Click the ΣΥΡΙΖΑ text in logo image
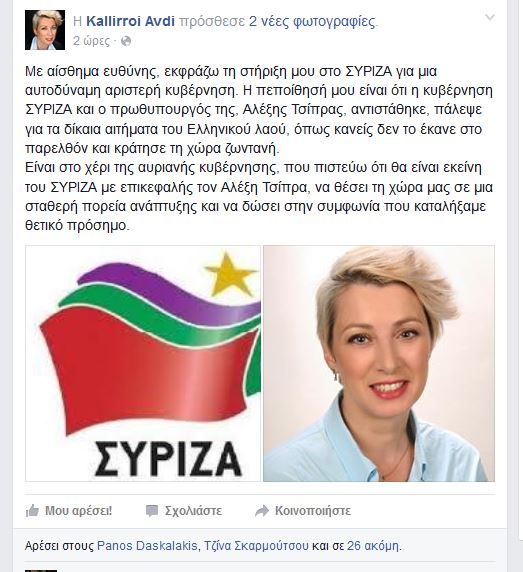Image resolution: width=523 pixels, height=572 pixels. point(168,459)
